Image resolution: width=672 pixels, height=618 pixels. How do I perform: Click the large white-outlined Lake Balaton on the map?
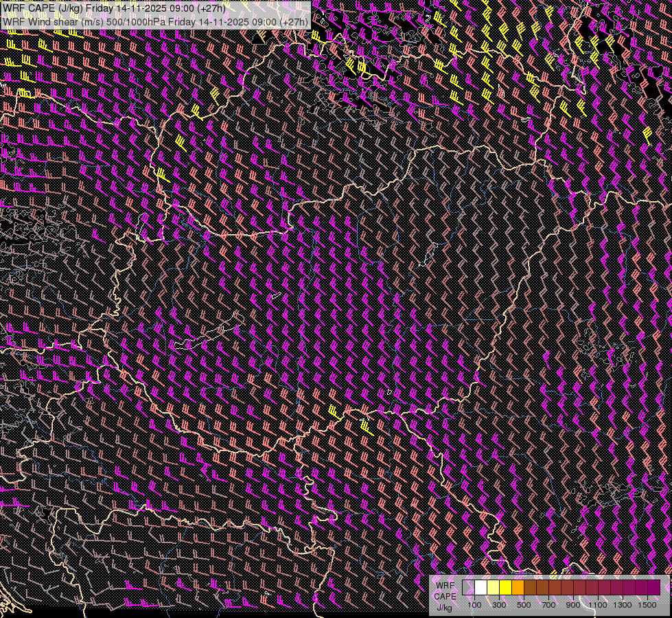199,339
